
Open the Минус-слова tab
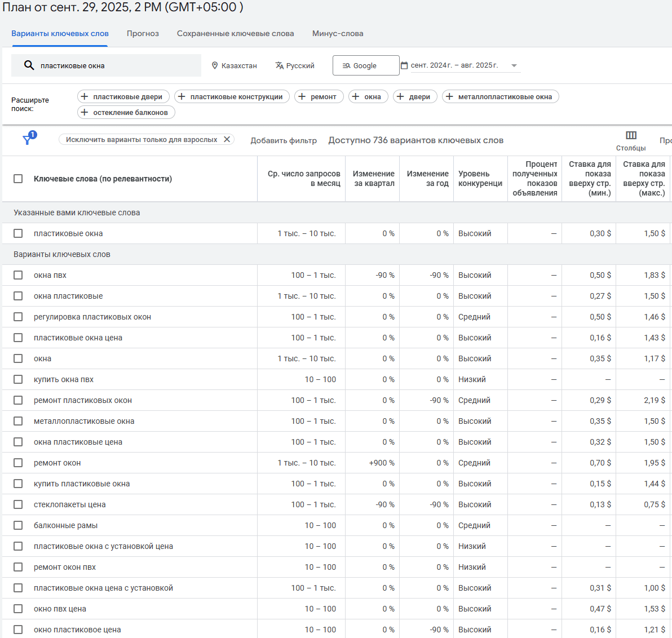(338, 33)
